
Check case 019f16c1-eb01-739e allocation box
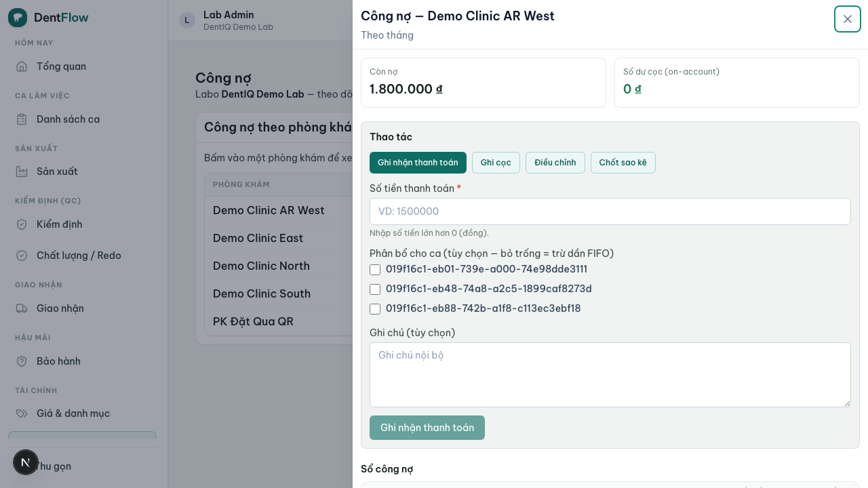pyautogui.click(x=375, y=270)
